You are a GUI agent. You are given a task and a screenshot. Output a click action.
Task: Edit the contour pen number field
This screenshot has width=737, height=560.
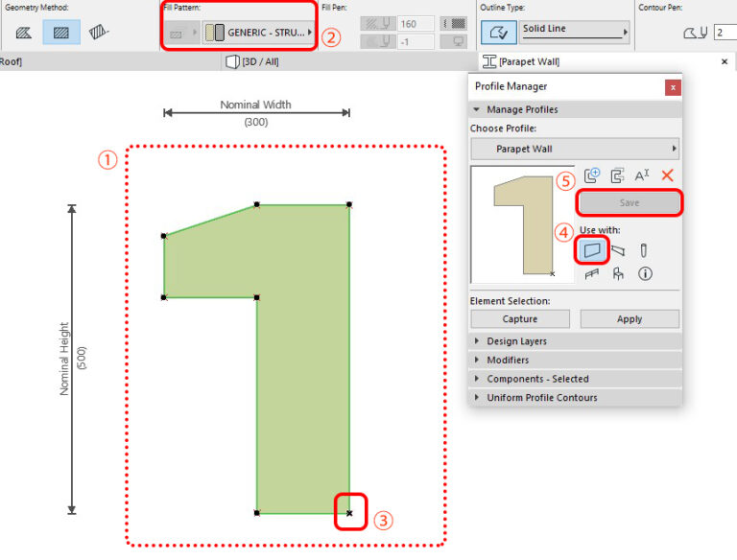(725, 33)
